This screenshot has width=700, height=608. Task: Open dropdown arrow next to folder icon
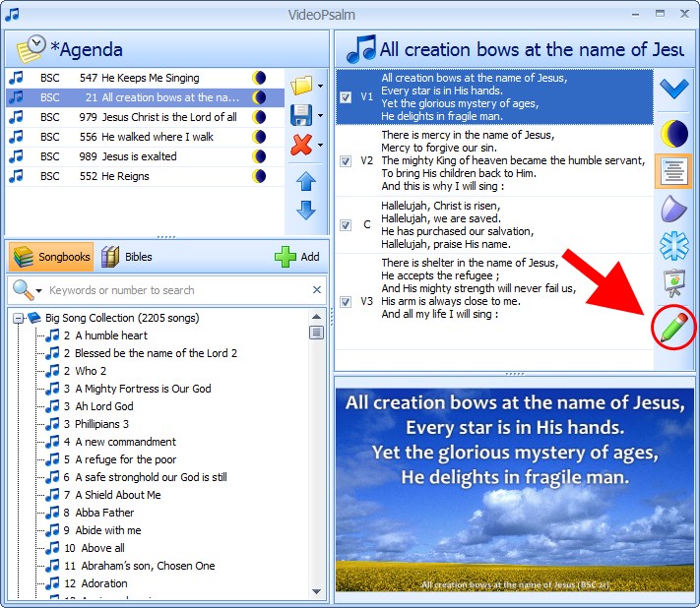(321, 86)
